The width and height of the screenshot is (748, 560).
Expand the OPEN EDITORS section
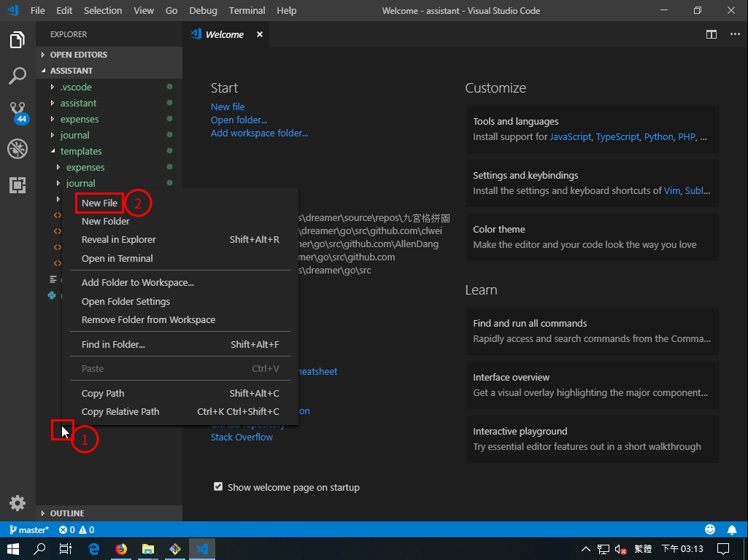click(78, 55)
